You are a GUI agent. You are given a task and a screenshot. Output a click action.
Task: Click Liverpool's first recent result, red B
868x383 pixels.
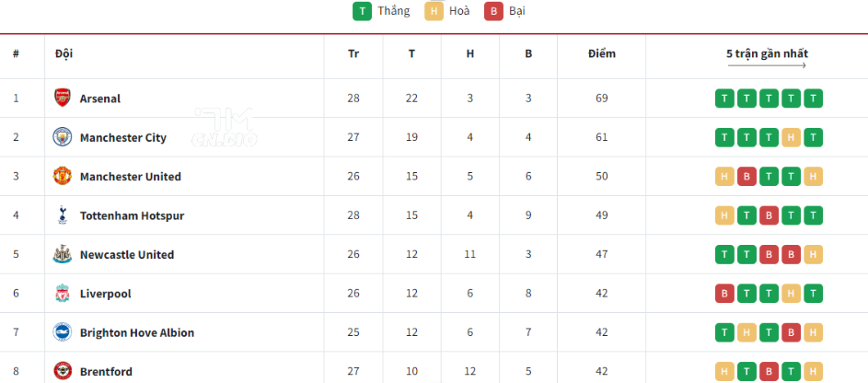[724, 294]
